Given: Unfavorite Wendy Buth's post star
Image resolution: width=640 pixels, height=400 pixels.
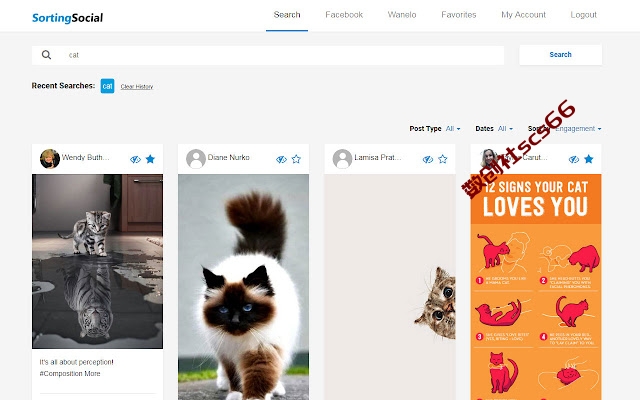Looking at the screenshot, I should coord(150,159).
